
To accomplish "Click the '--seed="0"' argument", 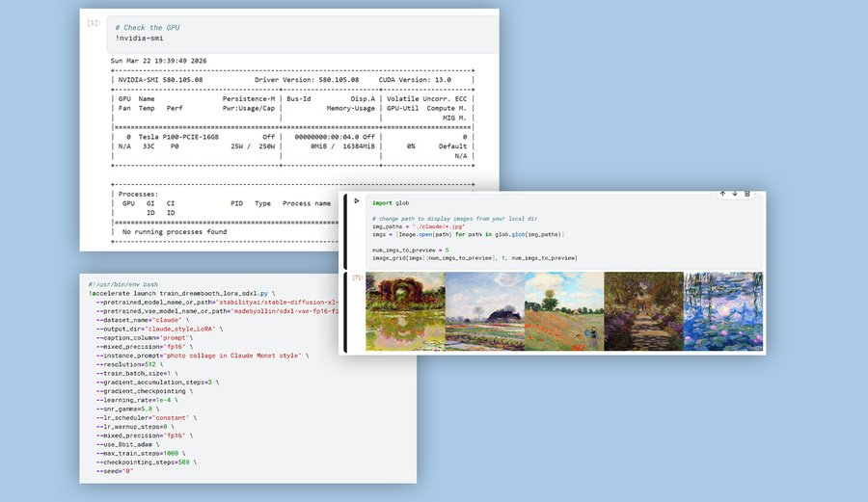I will point(115,471).
